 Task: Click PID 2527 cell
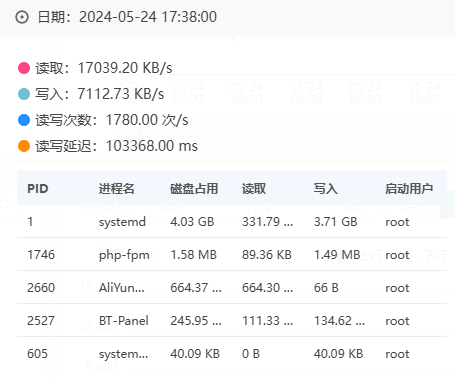click(x=41, y=321)
